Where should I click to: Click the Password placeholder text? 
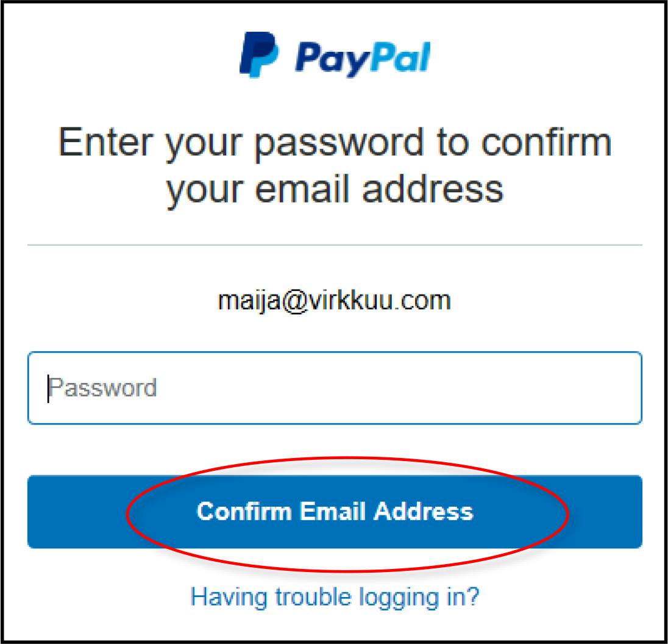pos(102,388)
